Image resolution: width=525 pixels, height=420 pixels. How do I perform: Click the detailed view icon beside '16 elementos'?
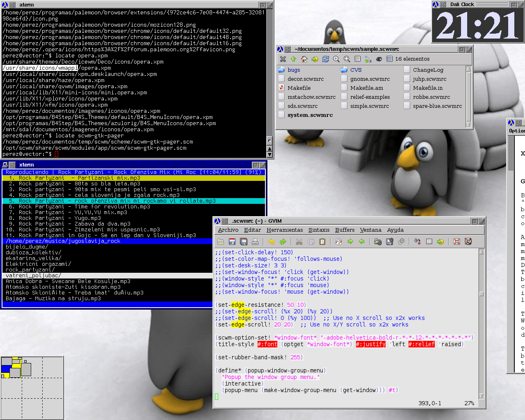390,59
